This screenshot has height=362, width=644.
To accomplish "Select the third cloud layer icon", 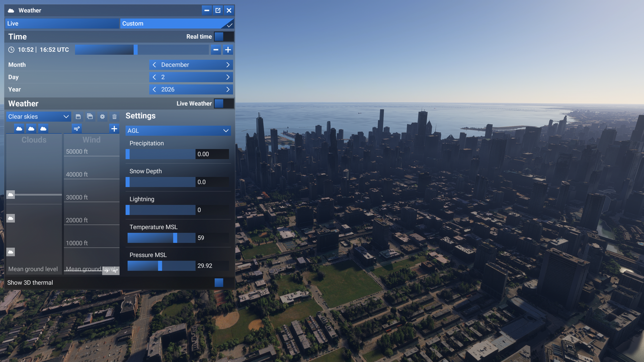I will point(43,129).
